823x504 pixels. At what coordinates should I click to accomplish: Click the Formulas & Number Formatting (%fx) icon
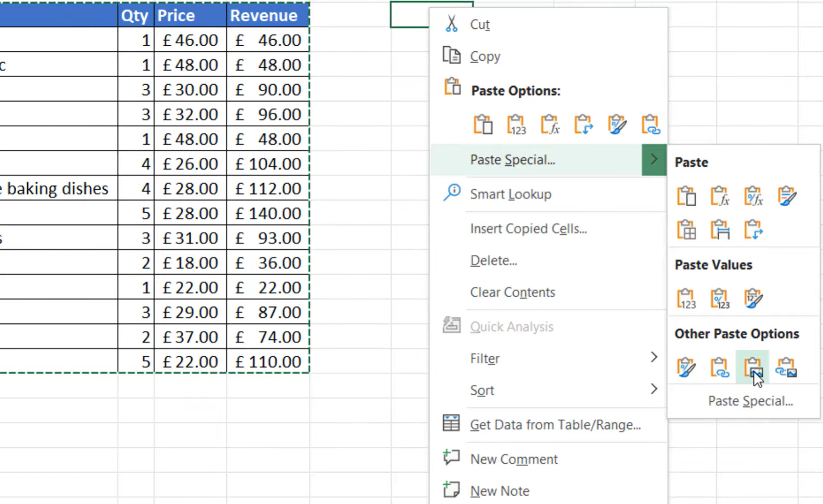(753, 196)
